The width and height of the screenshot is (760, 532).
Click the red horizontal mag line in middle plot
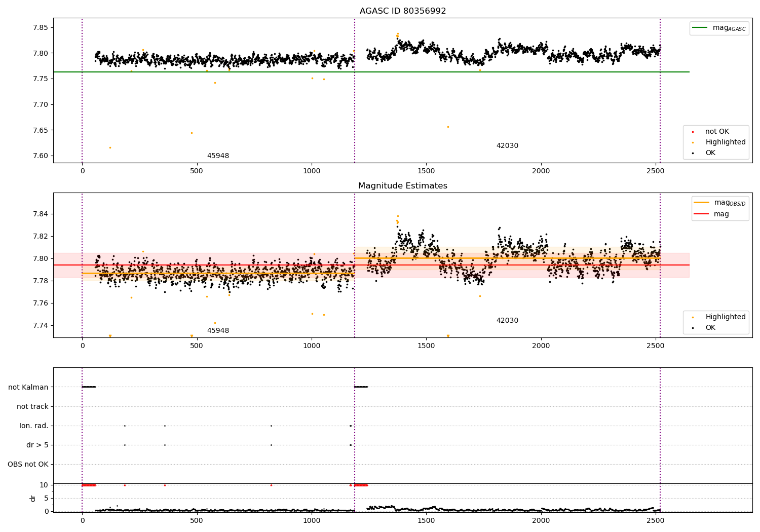tap(371, 265)
